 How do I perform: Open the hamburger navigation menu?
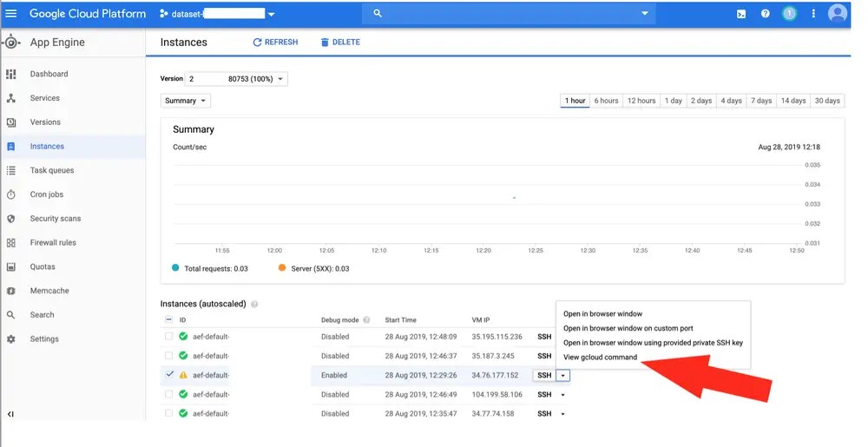coord(10,13)
